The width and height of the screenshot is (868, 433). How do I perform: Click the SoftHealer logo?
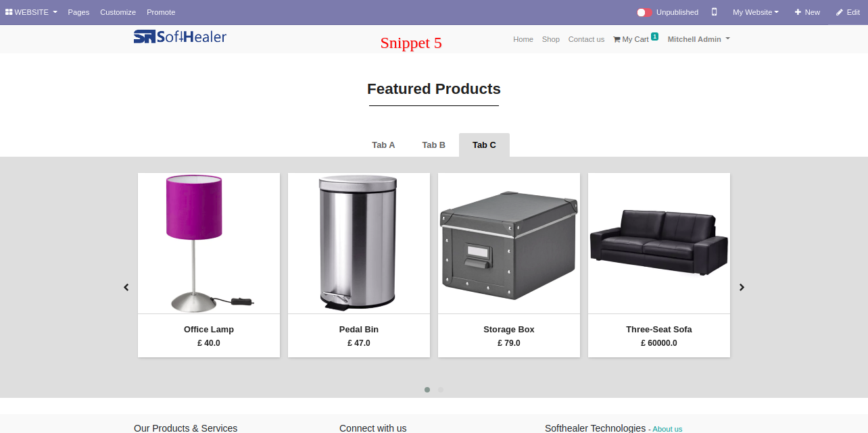(x=180, y=36)
